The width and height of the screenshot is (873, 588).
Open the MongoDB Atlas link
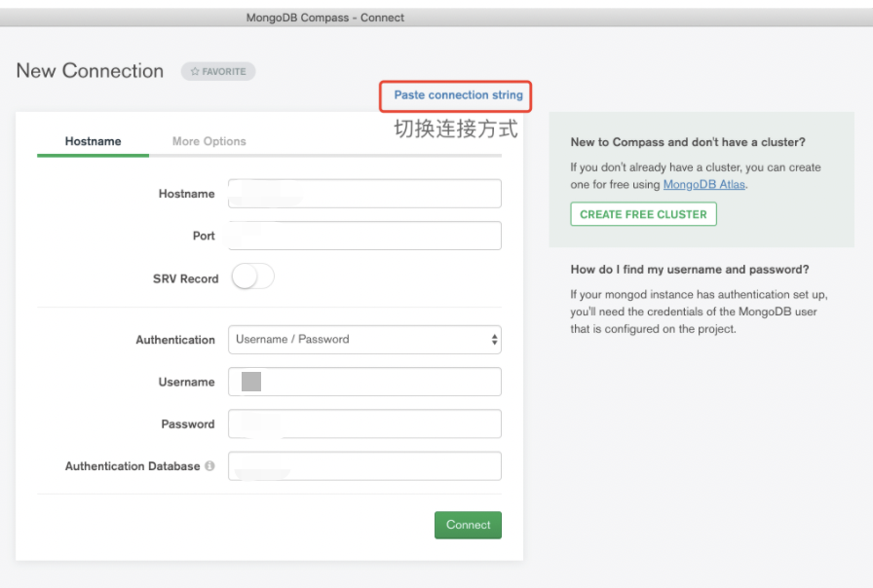(703, 184)
